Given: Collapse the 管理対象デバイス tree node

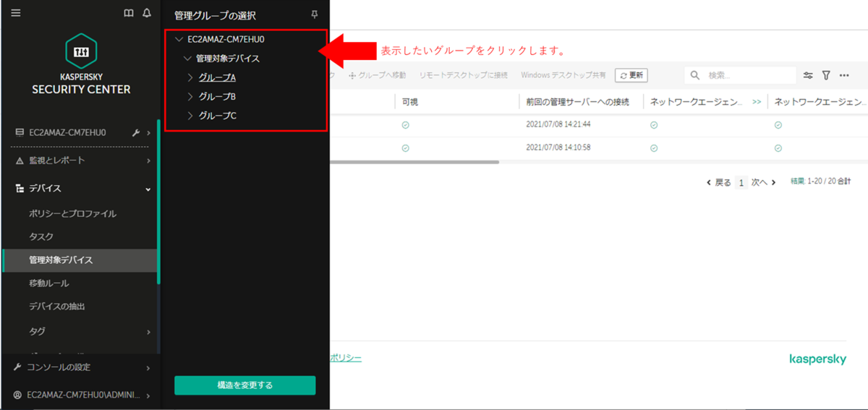Looking at the screenshot, I should (188, 59).
